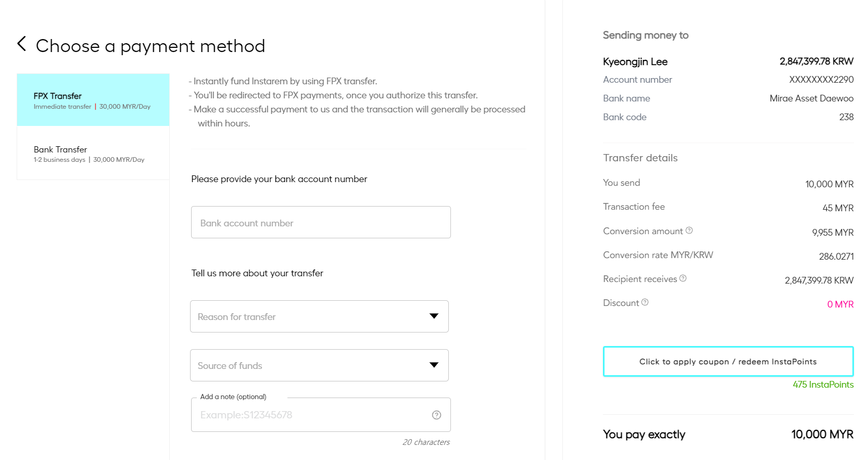Select the FPX Transfer payment method
Image resolution: width=868 pixels, height=460 pixels.
pyautogui.click(x=93, y=100)
